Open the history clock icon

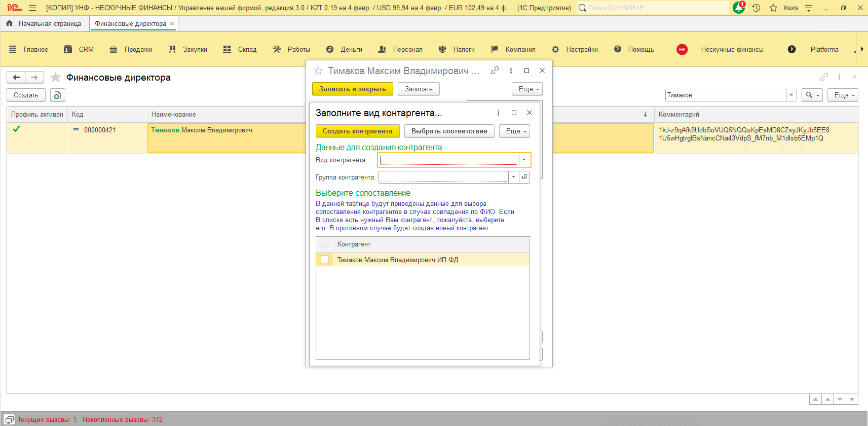click(x=756, y=8)
